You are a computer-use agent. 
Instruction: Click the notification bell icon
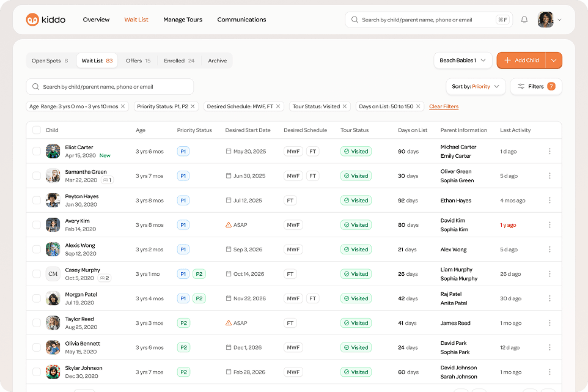pyautogui.click(x=524, y=20)
